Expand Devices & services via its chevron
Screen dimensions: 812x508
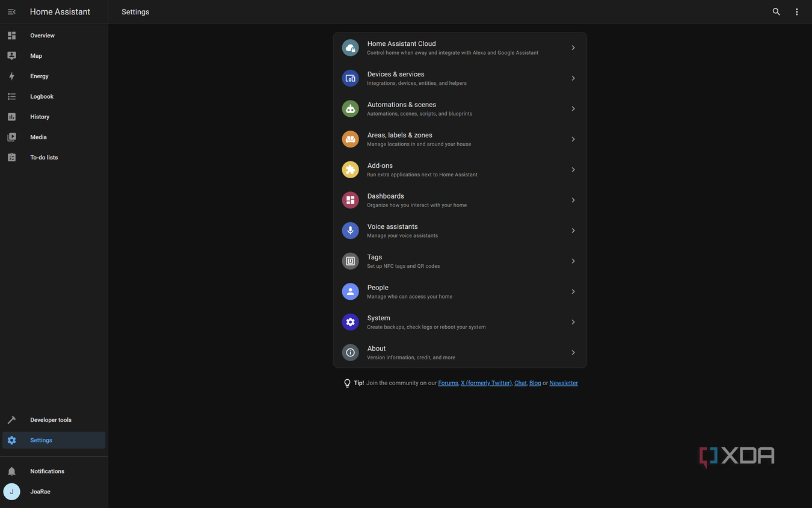573,78
